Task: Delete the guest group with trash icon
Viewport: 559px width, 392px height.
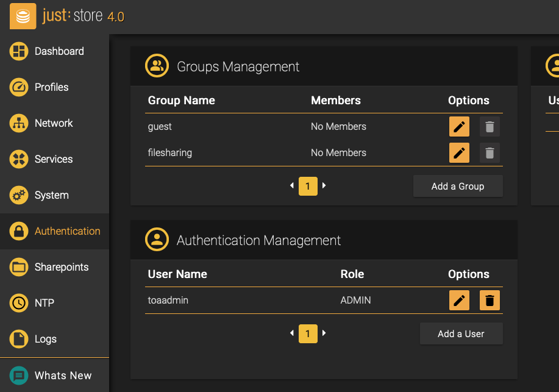Action: (490, 127)
